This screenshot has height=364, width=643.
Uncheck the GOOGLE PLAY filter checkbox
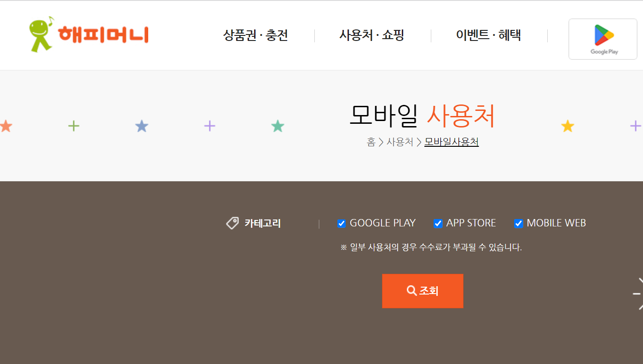pyautogui.click(x=342, y=223)
